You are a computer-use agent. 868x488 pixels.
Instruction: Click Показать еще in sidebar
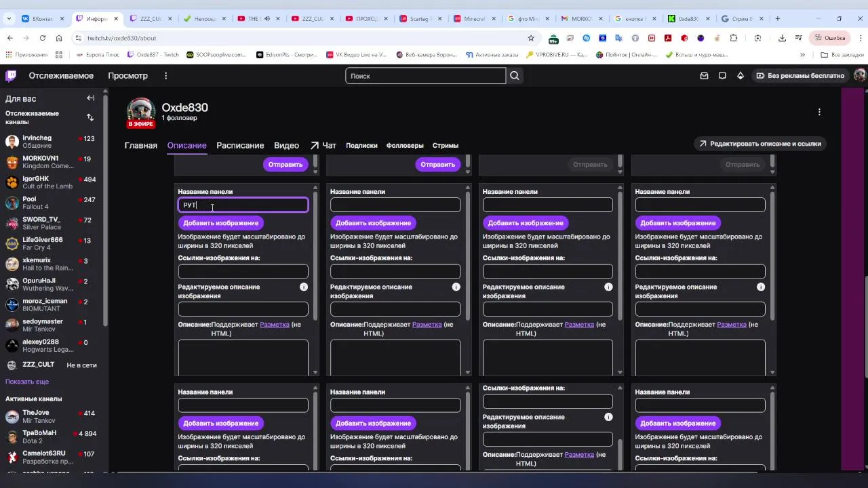pos(27,382)
